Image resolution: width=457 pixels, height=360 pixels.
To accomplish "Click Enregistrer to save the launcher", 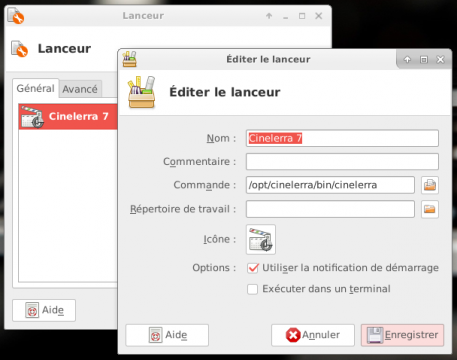I will [402, 335].
